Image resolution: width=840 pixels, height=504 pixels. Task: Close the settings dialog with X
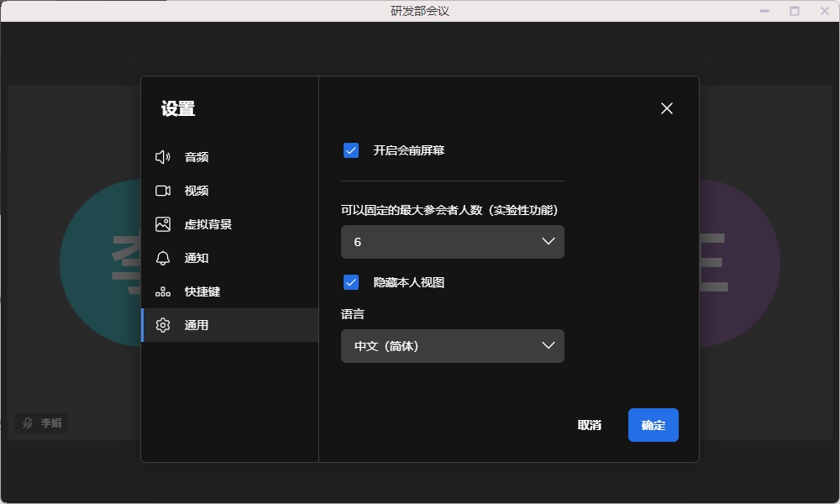point(667,108)
